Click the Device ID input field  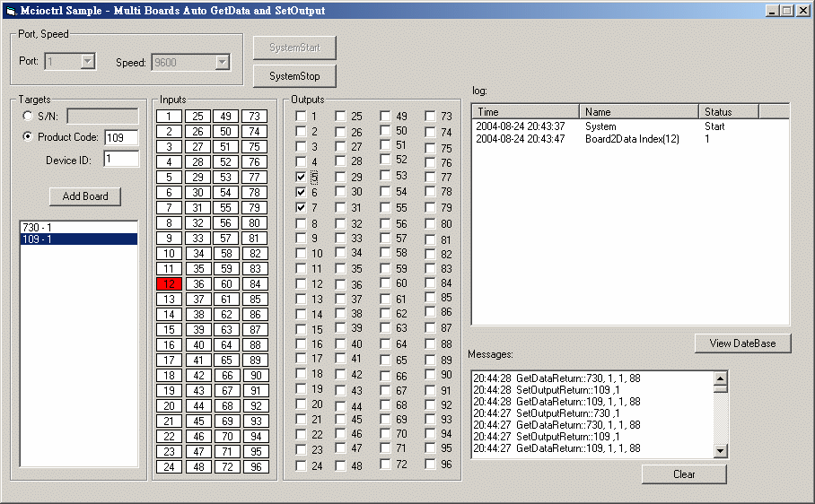120,159
